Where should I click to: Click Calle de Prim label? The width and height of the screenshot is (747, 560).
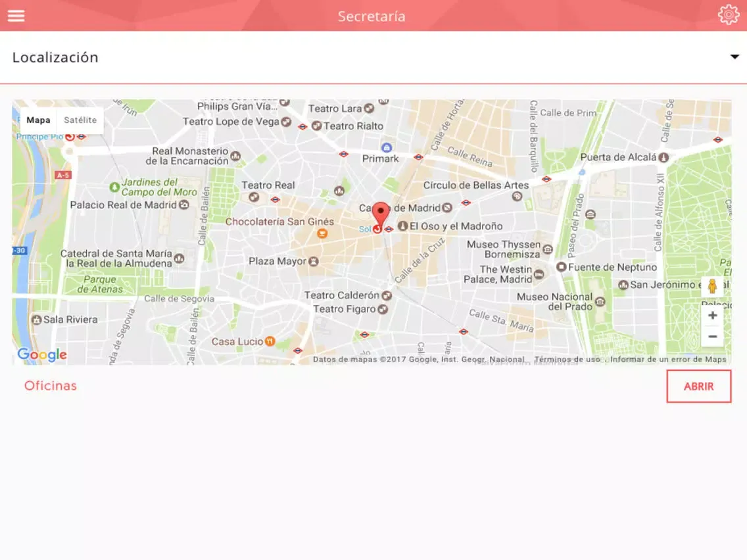coord(568,113)
